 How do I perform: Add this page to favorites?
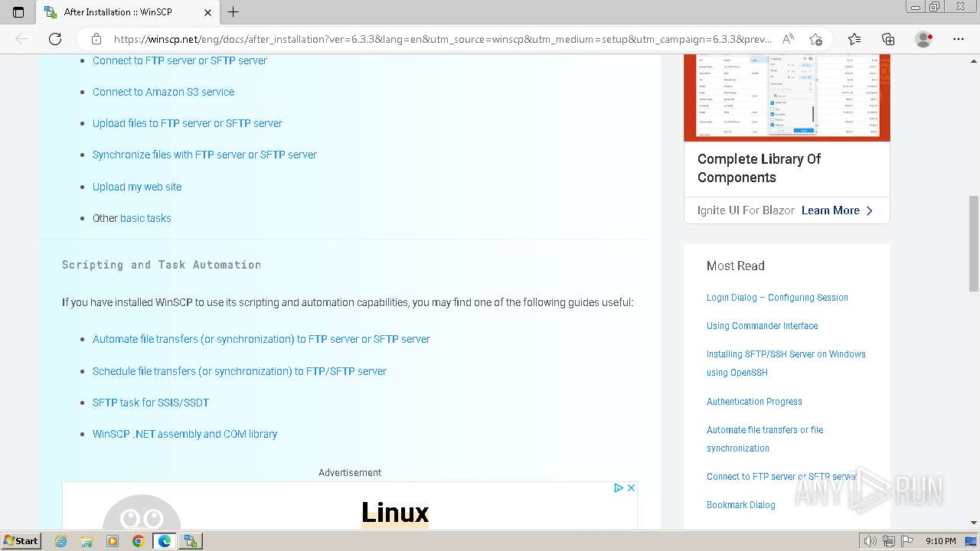(x=815, y=39)
